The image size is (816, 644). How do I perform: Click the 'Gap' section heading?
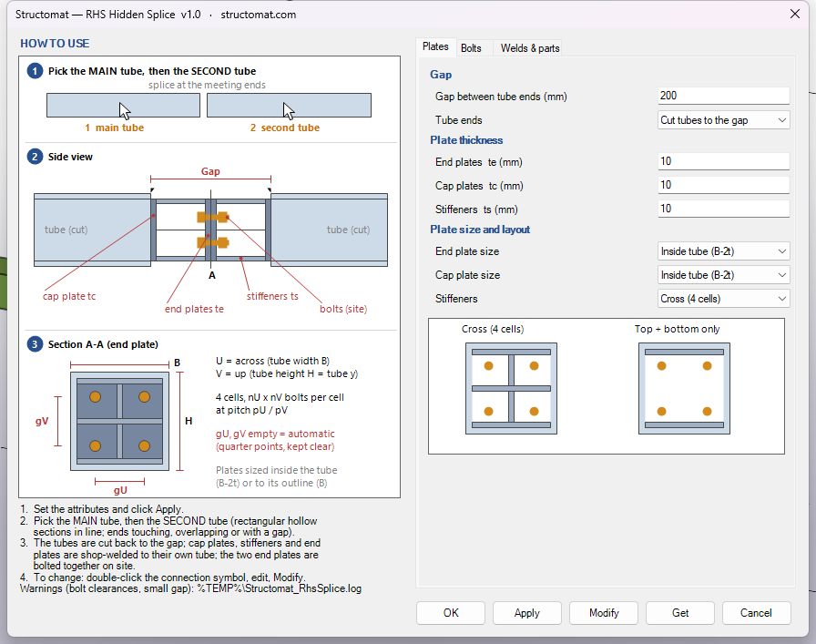(441, 75)
